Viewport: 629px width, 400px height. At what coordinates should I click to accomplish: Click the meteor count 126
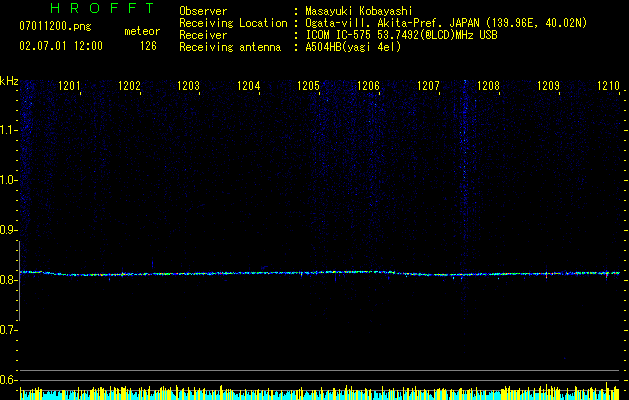tap(148, 46)
